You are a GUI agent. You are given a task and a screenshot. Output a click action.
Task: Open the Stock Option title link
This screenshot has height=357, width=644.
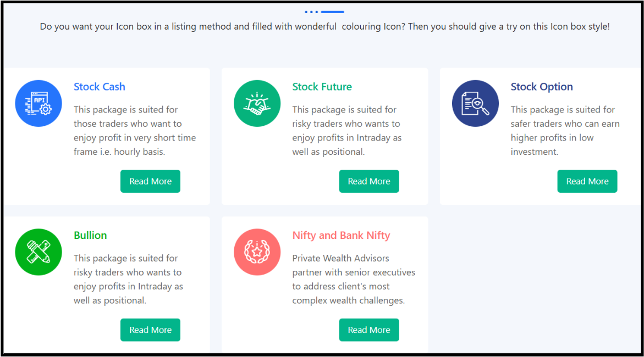pos(541,87)
